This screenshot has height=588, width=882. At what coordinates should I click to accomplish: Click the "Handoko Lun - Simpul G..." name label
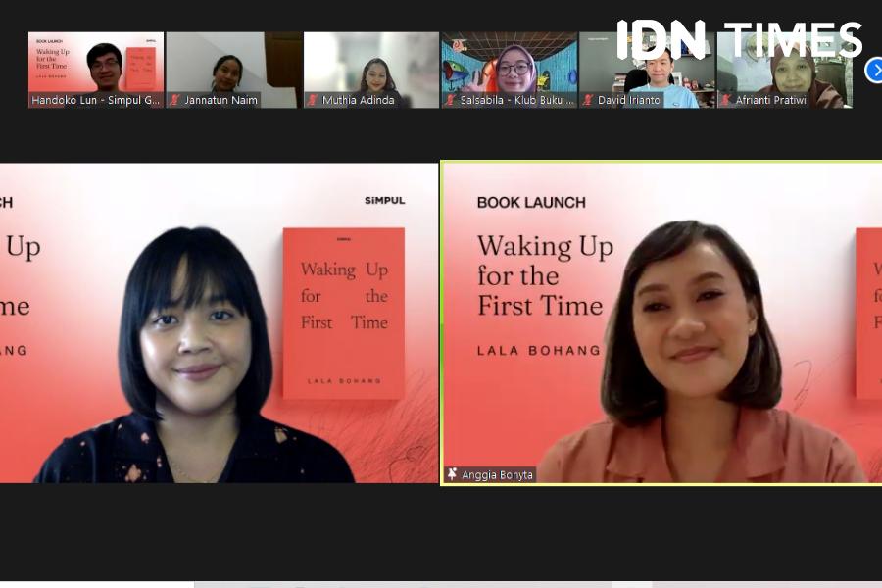click(x=96, y=100)
